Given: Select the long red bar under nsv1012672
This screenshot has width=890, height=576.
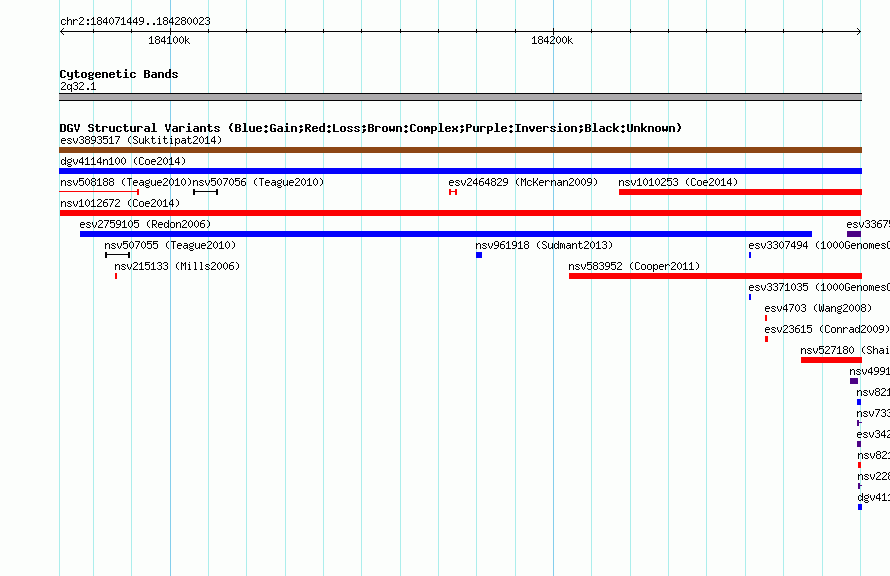Looking at the screenshot, I should click(460, 213).
